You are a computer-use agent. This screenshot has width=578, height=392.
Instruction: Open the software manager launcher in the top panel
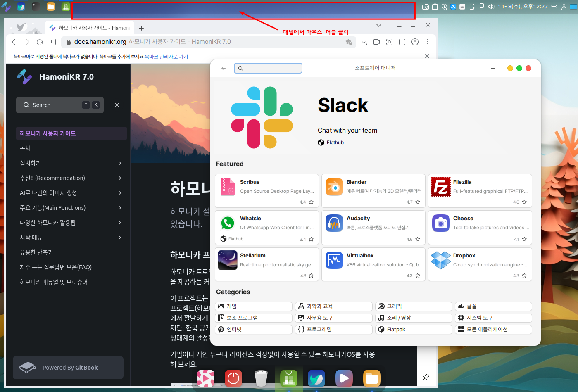(66, 7)
